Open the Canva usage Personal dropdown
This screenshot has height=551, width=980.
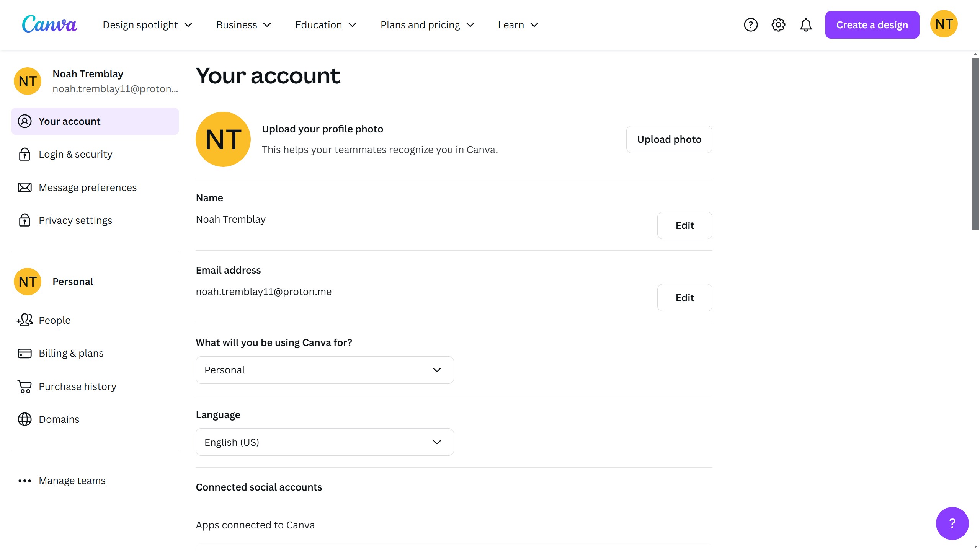click(324, 370)
